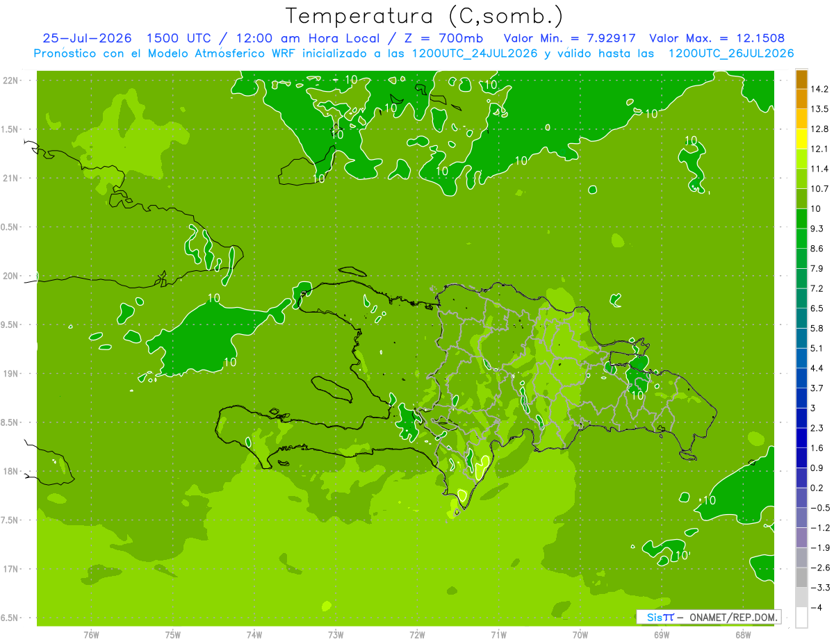Click the "7.9" legend value
The width and height of the screenshot is (834, 644).
coord(817,269)
